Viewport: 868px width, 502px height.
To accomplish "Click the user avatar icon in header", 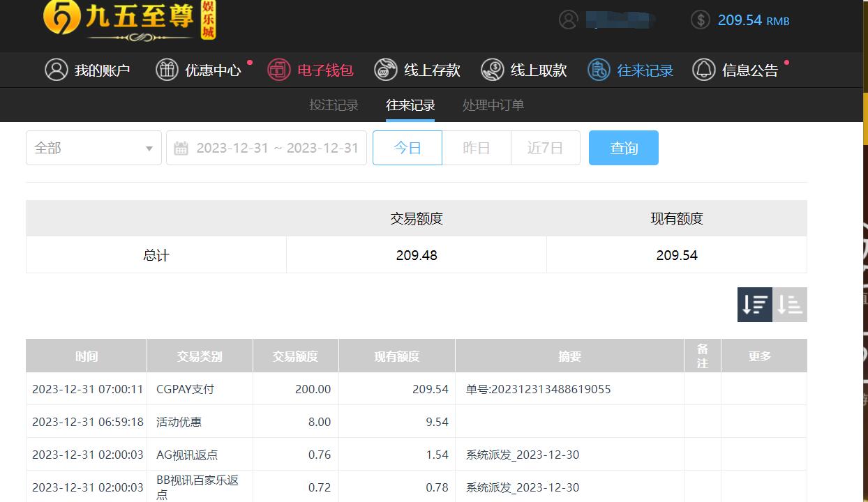I will point(569,20).
